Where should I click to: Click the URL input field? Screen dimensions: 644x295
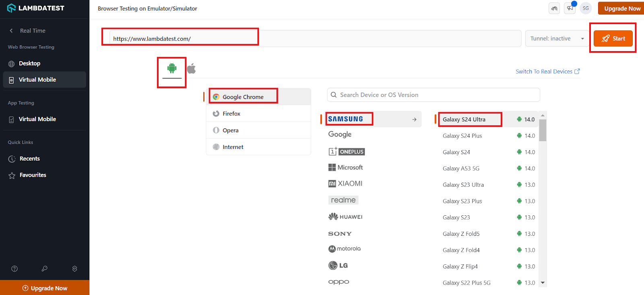[x=316, y=39]
